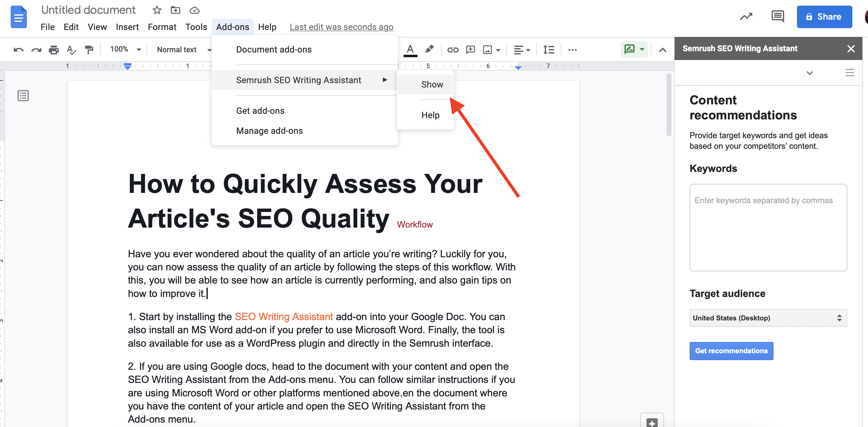Click the left indent ruler marker
868x427 pixels.
coord(127,66)
